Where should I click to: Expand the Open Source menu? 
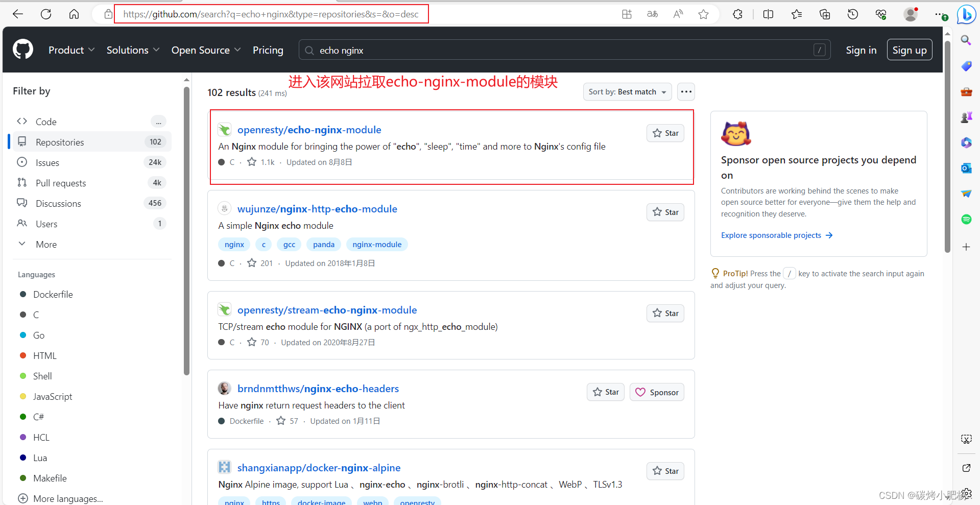coord(206,50)
